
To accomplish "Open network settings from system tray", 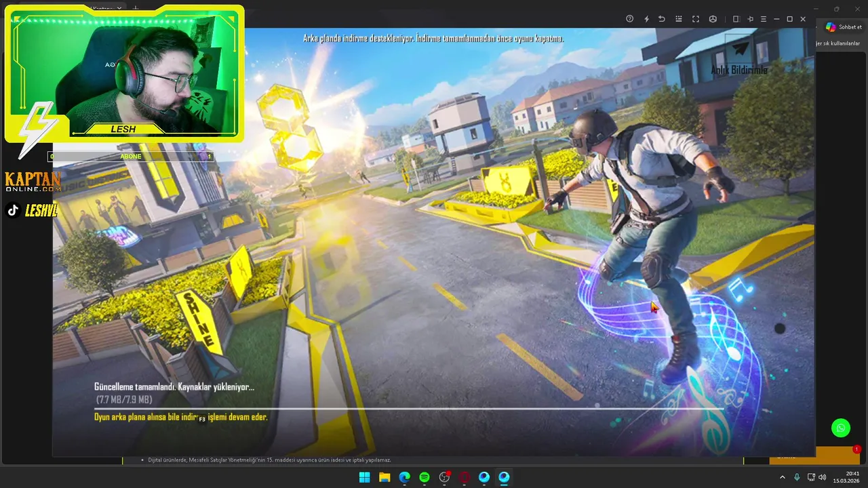I will coord(811,477).
